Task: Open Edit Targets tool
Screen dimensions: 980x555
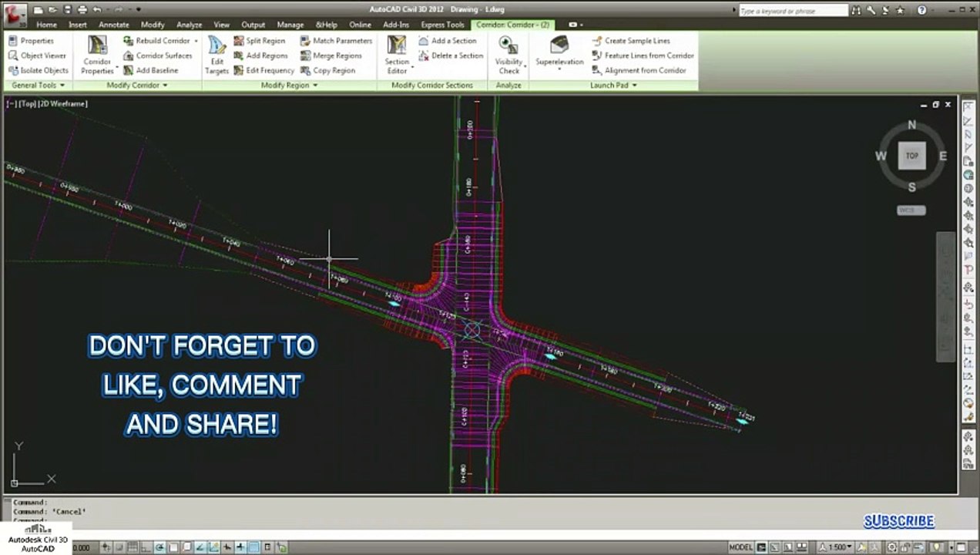Action: [216, 55]
